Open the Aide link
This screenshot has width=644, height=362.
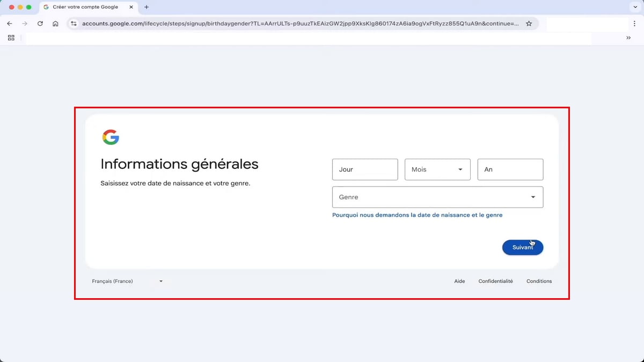[x=459, y=281]
